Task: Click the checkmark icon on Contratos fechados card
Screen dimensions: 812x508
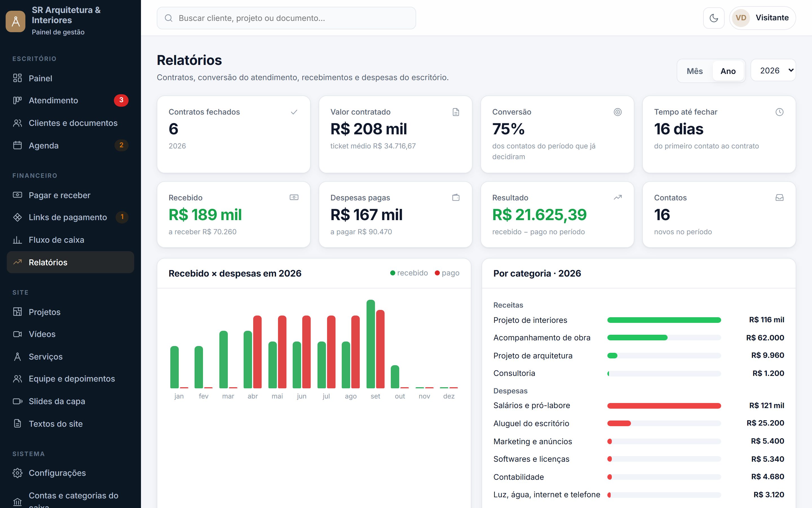Action: point(294,112)
